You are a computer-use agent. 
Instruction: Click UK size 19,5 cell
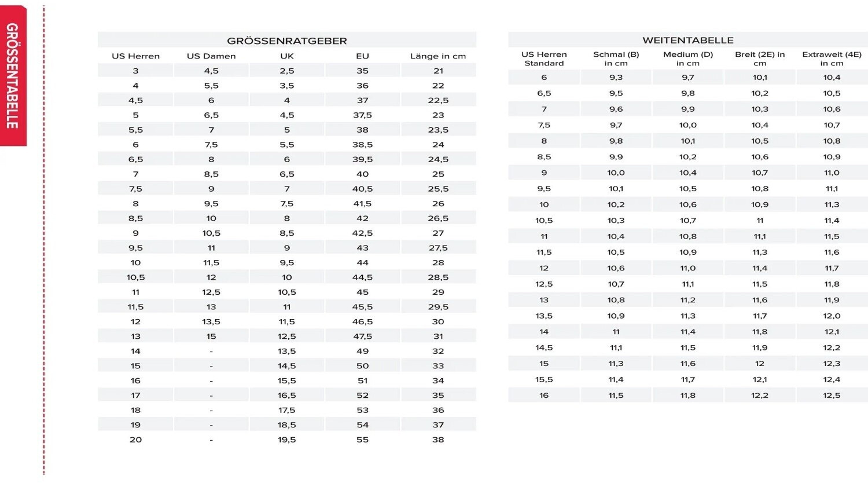coord(287,440)
